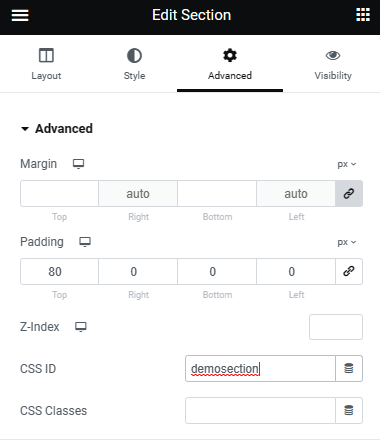Open the Margin px unit dropdown
The image size is (380, 446).
pos(347,164)
